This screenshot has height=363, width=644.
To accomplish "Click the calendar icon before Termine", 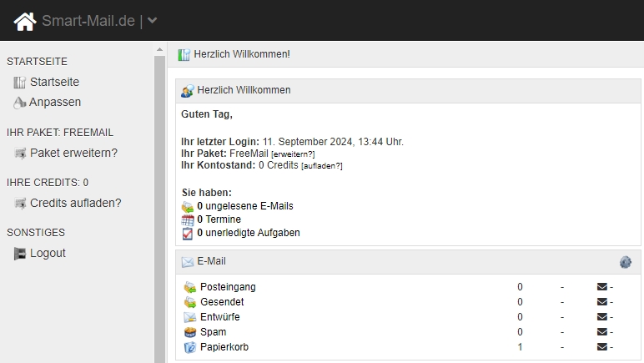I will click(188, 220).
